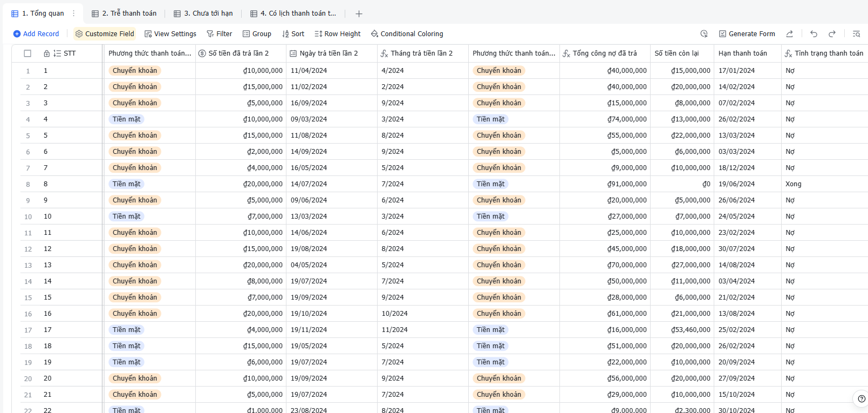This screenshot has width=868, height=413.
Task: Click the STT value 13 cell
Action: point(71,265)
